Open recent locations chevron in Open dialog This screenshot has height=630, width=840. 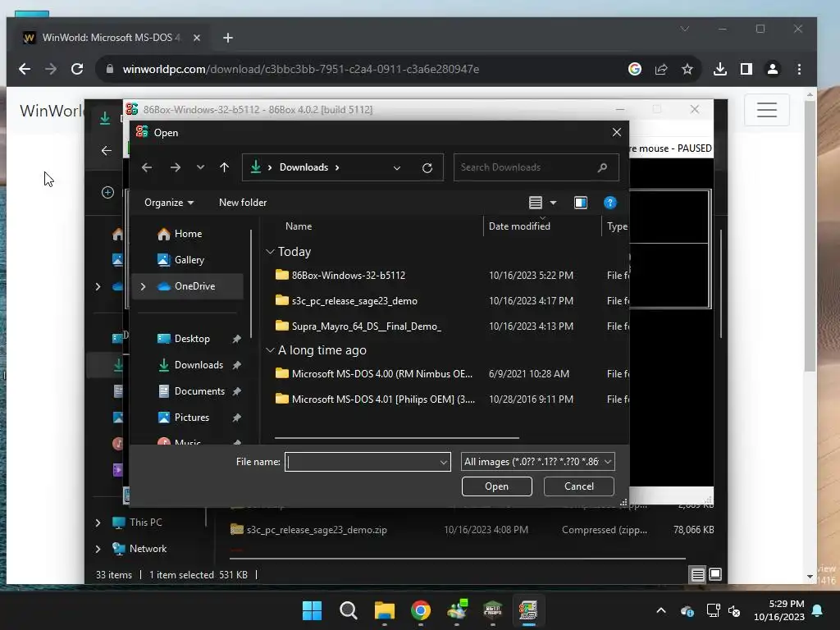(x=200, y=167)
